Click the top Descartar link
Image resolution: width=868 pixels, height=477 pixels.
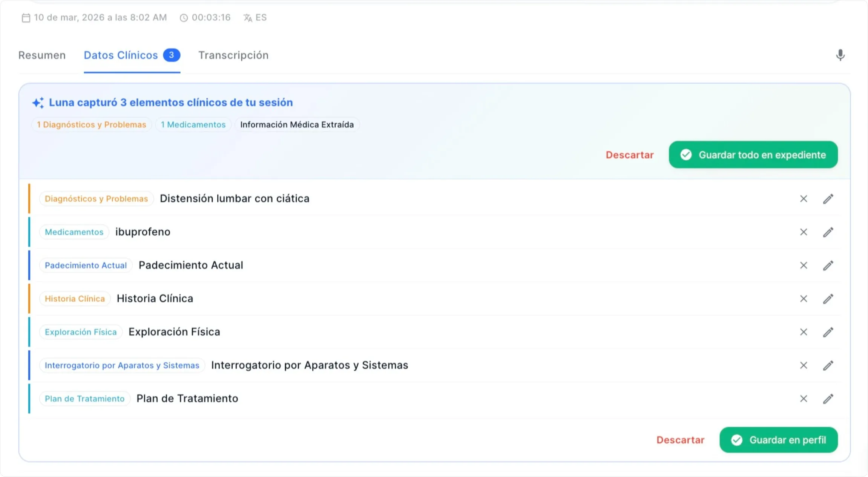pos(630,155)
